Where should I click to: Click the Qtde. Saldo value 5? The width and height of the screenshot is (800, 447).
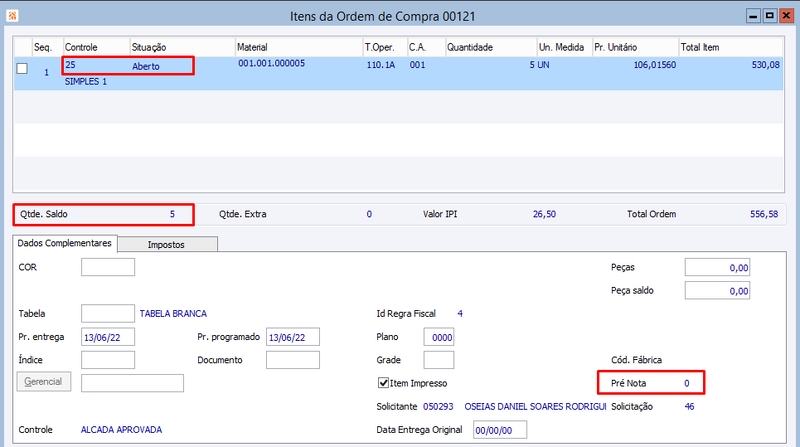172,214
